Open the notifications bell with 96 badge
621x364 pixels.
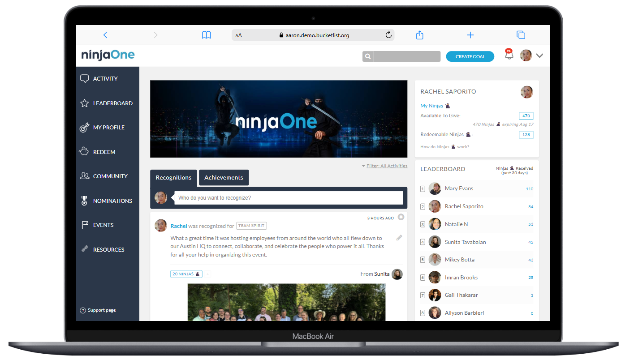coord(509,55)
